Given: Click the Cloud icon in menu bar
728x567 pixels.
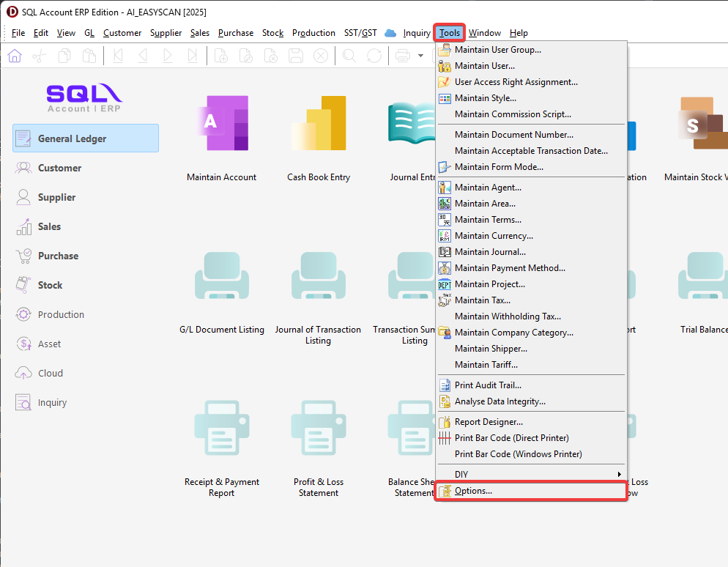Looking at the screenshot, I should point(390,33).
